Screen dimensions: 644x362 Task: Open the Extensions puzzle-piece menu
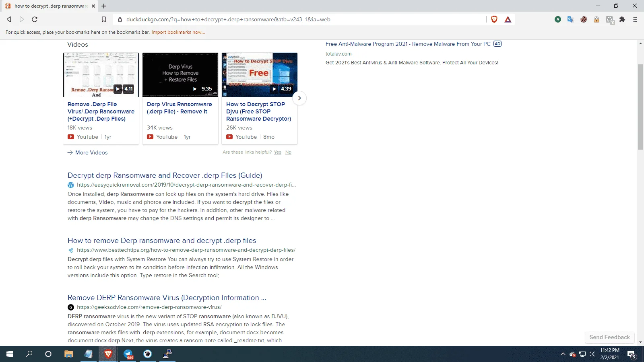(x=622, y=19)
